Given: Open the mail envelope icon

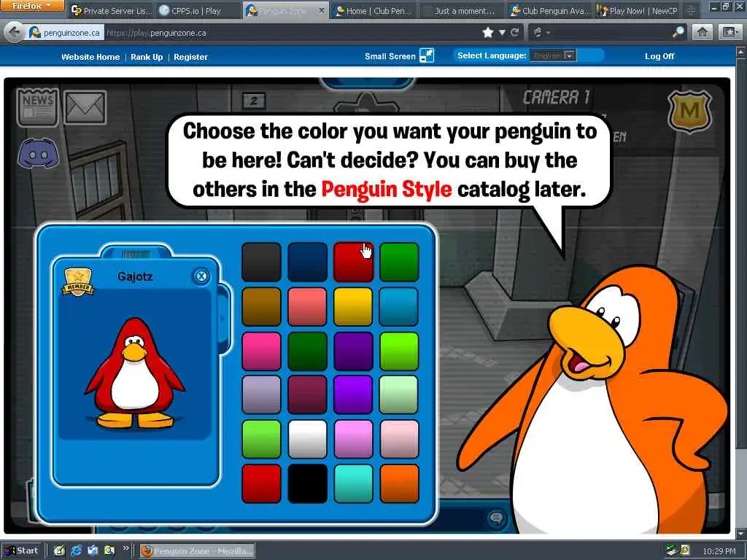Looking at the screenshot, I should pos(85,108).
